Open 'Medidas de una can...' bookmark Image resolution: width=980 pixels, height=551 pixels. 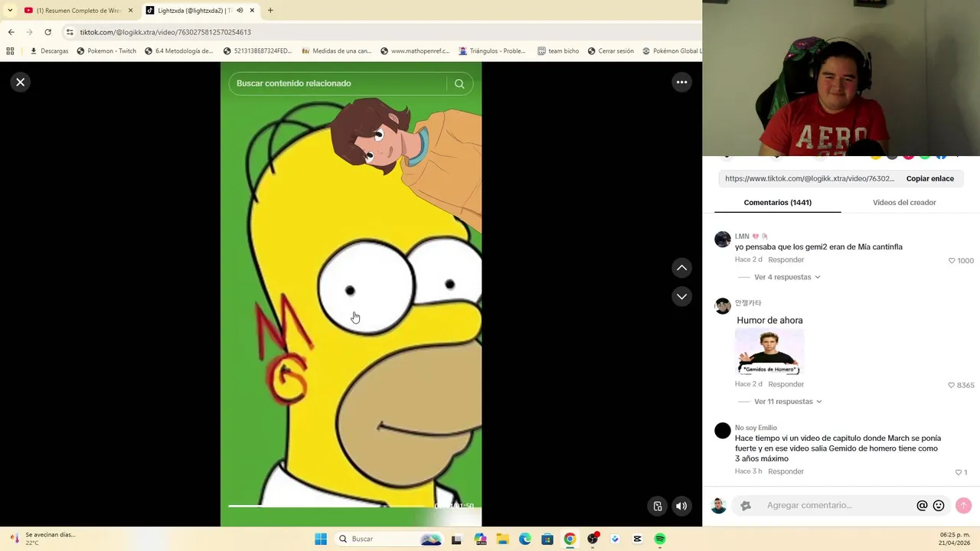(x=337, y=51)
